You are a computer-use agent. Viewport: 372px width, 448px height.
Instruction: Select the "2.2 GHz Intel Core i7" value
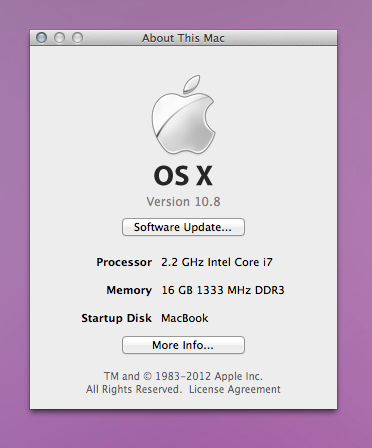(217, 262)
